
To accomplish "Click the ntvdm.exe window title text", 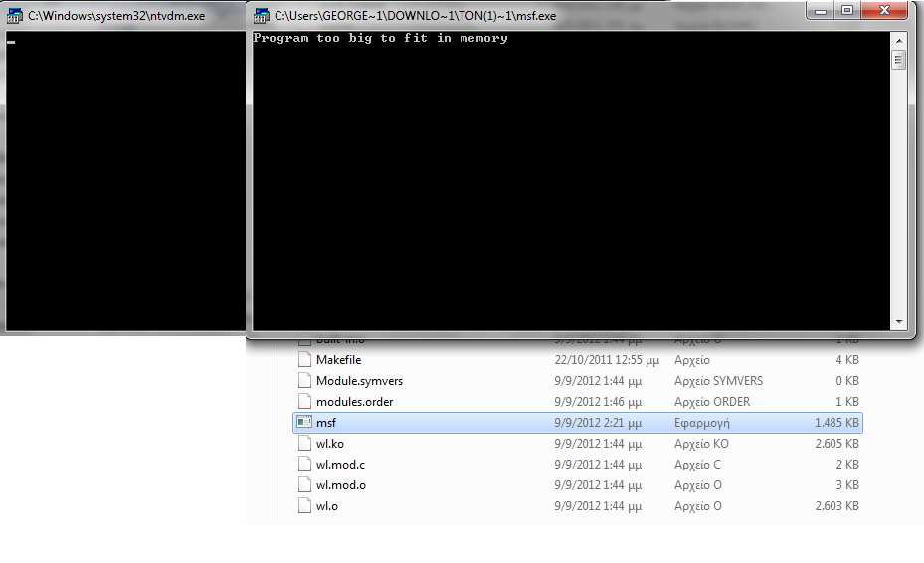I will click(x=116, y=16).
